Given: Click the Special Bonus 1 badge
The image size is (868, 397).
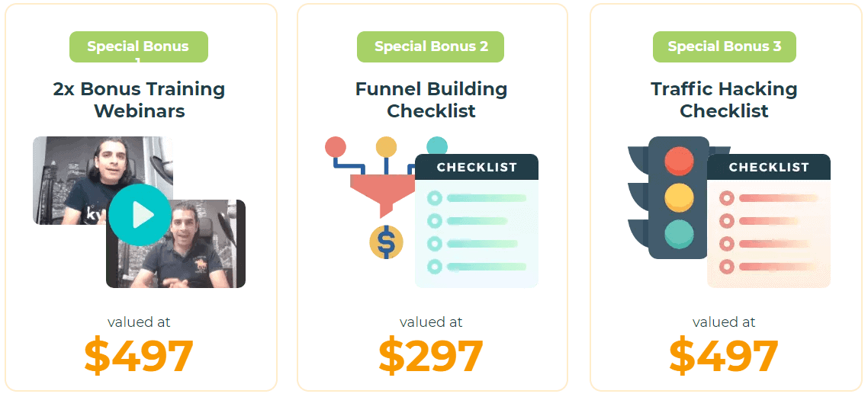Looking at the screenshot, I should (138, 47).
